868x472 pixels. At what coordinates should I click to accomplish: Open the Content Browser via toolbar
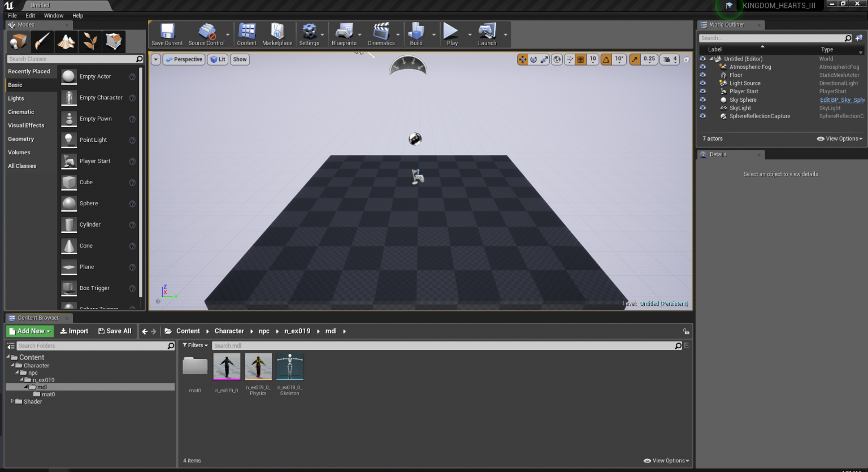point(246,34)
